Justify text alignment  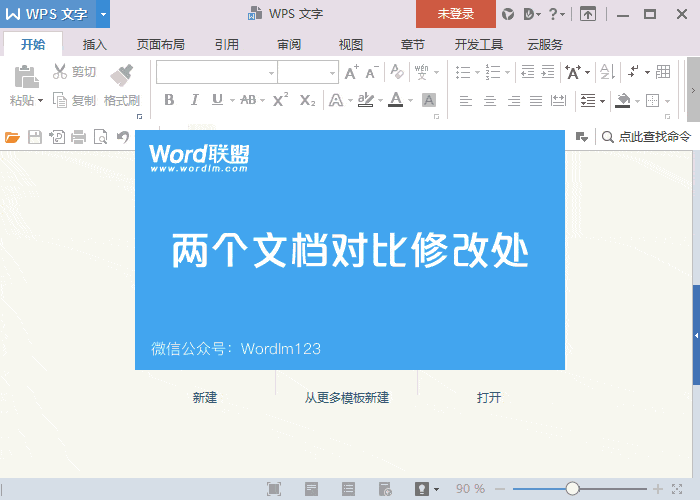[x=536, y=101]
